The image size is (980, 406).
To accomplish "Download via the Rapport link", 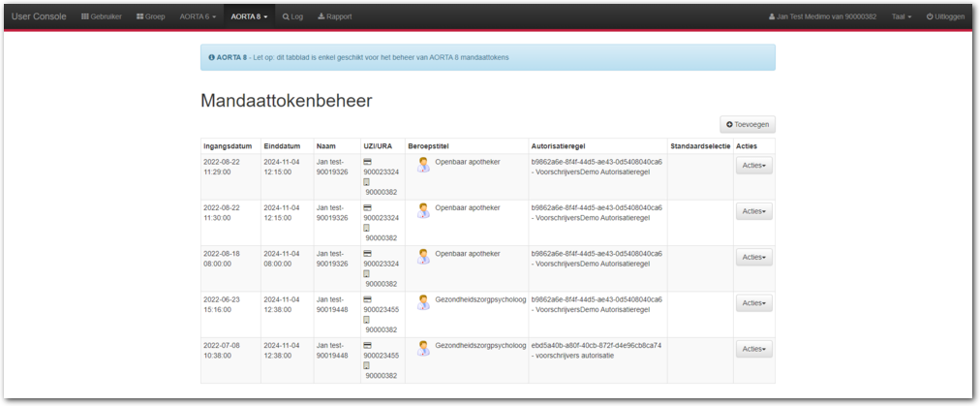I will (334, 16).
